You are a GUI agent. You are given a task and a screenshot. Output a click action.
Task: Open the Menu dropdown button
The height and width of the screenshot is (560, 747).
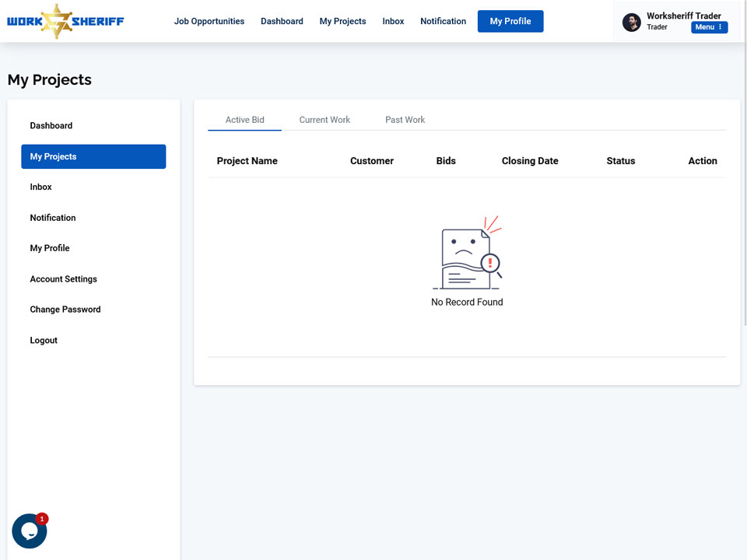tap(709, 27)
